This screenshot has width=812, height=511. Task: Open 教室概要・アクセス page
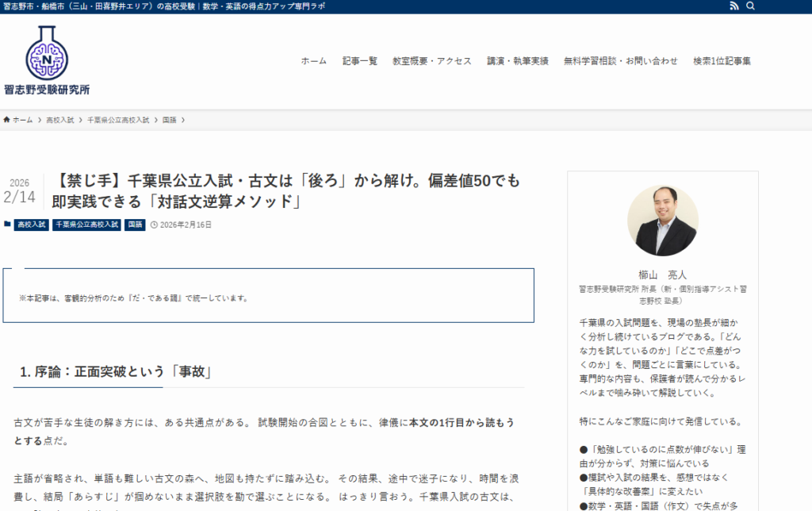click(x=431, y=61)
